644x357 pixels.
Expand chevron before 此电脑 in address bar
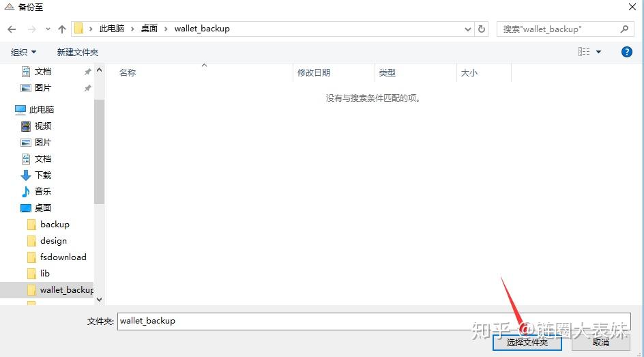91,29
